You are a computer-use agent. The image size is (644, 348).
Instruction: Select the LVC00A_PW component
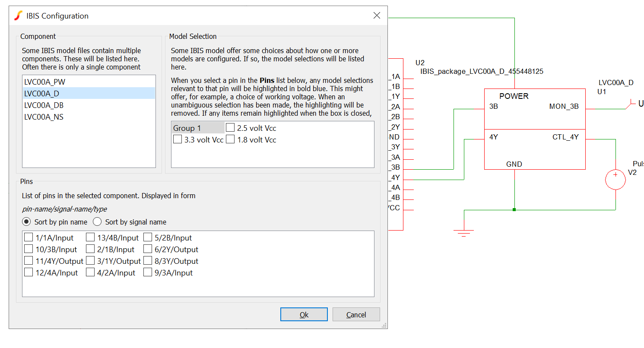tap(45, 82)
